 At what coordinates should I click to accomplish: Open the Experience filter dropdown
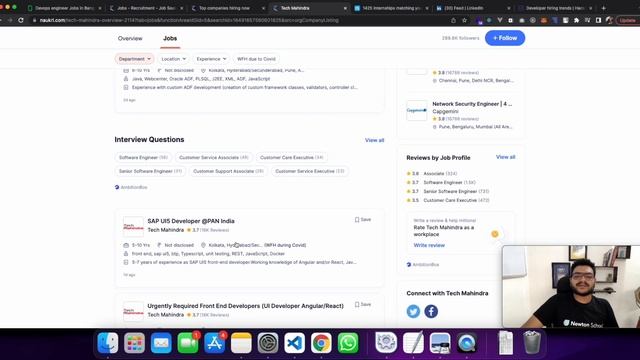tap(211, 59)
